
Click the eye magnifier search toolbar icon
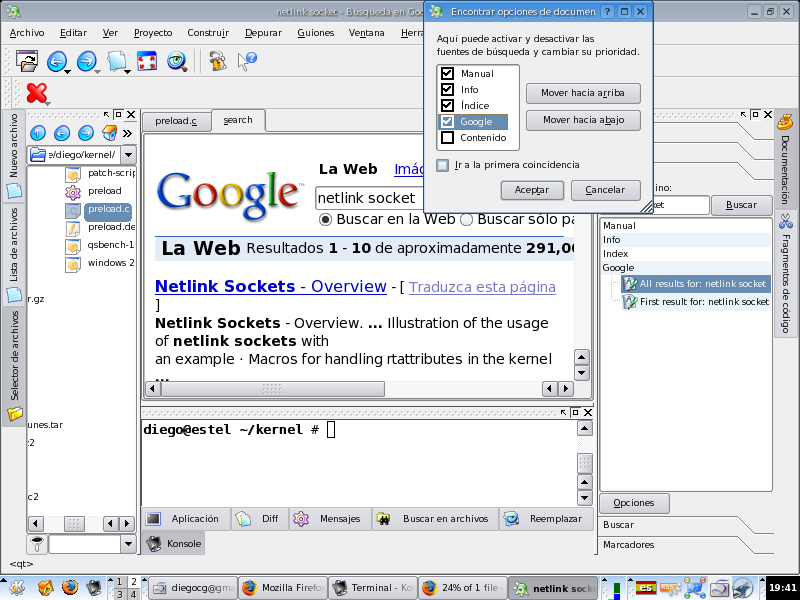(177, 62)
